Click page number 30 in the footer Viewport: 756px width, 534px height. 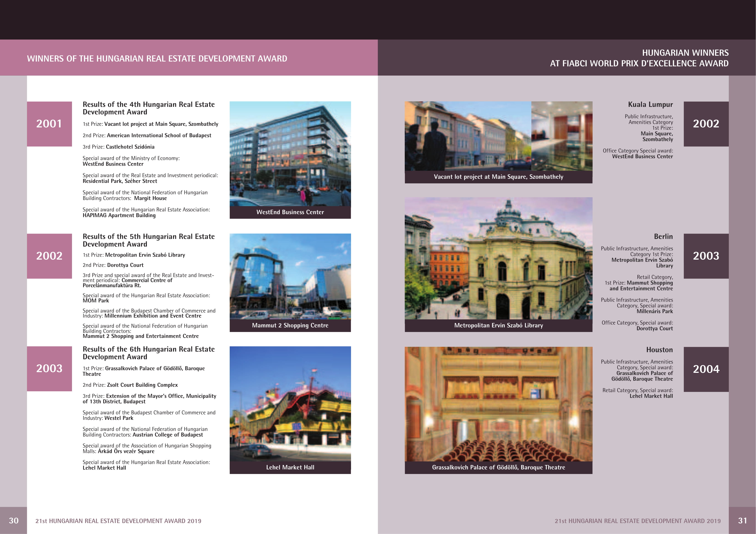click(x=13, y=521)
